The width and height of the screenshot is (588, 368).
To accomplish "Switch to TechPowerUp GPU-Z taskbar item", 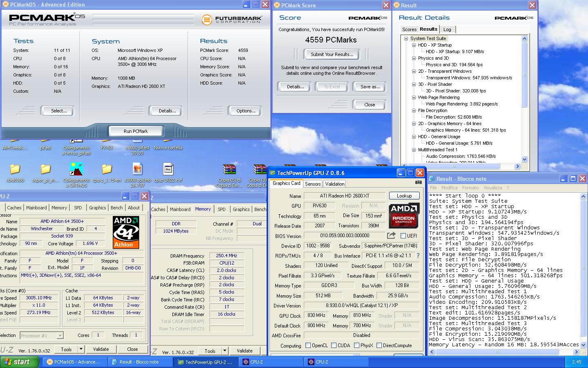I will click(x=205, y=362).
